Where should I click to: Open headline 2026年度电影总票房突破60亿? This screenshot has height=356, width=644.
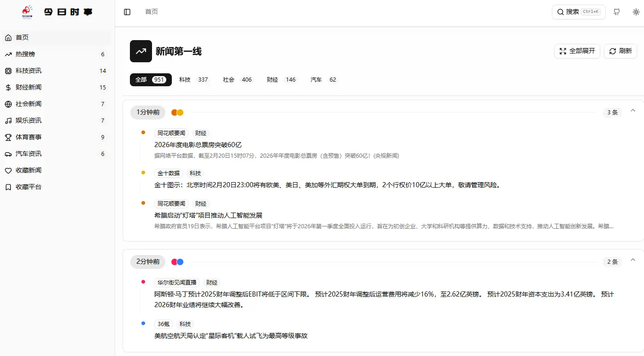(x=198, y=145)
